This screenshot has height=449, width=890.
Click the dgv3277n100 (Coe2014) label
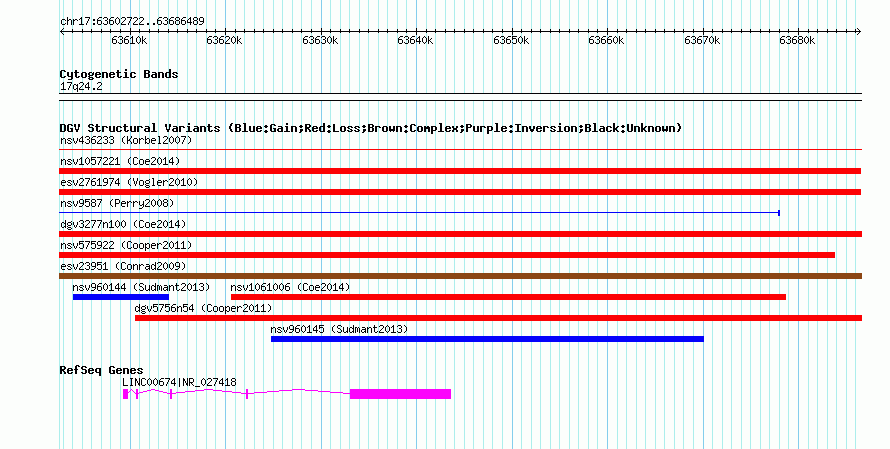click(123, 224)
